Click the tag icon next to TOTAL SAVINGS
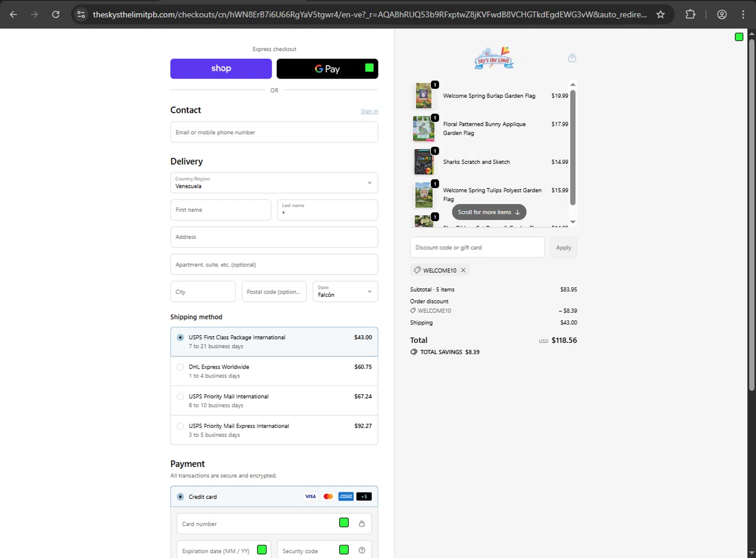Image resolution: width=756 pixels, height=558 pixels. pyautogui.click(x=414, y=352)
